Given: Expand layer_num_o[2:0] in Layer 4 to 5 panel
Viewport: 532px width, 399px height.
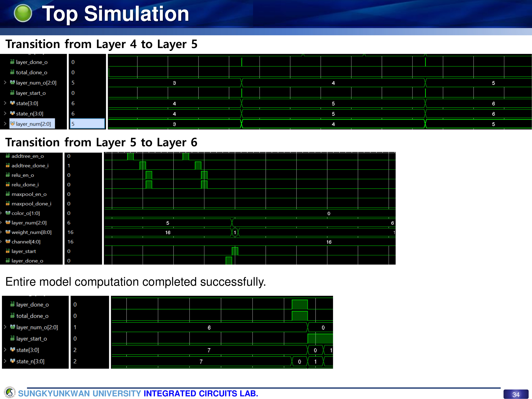Looking at the screenshot, I should [5, 82].
